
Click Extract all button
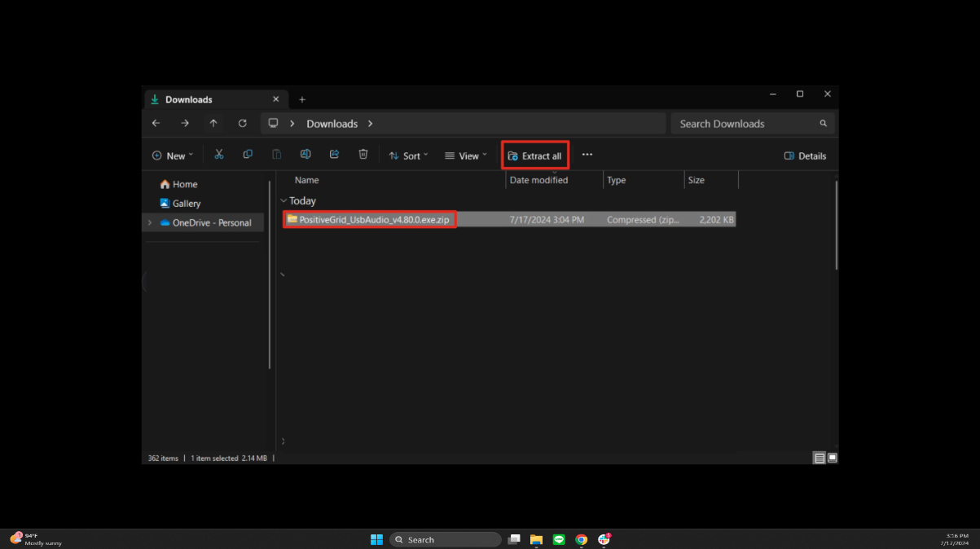click(534, 156)
